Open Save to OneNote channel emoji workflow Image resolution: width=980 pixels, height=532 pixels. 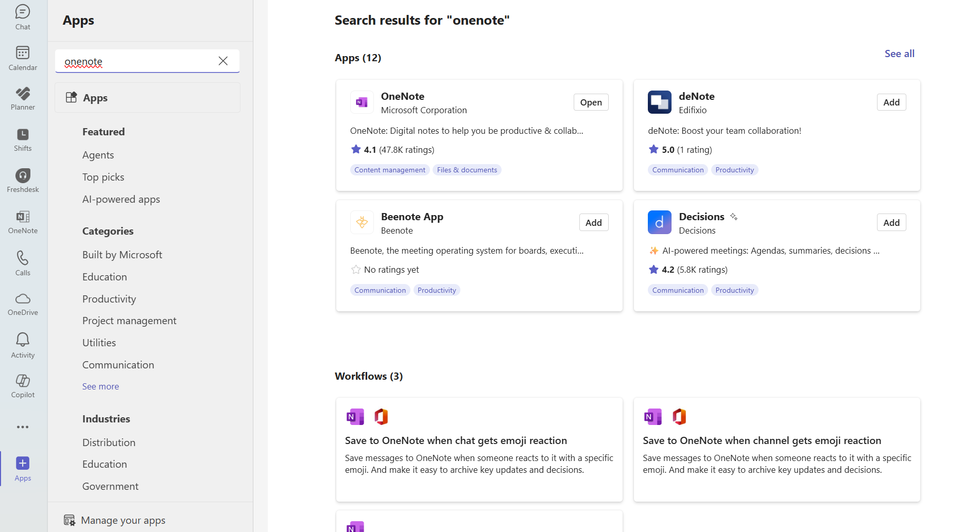(x=777, y=449)
